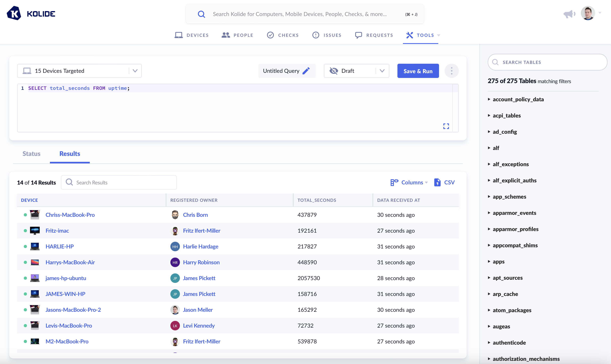The height and width of the screenshot is (364, 611).
Task: Open the james-hp-ubuntu device link
Action: [66, 278]
